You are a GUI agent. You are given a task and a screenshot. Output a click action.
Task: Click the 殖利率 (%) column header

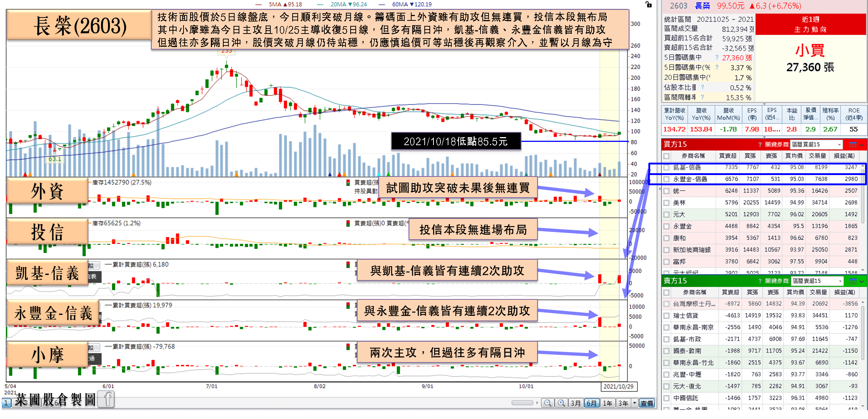click(830, 114)
